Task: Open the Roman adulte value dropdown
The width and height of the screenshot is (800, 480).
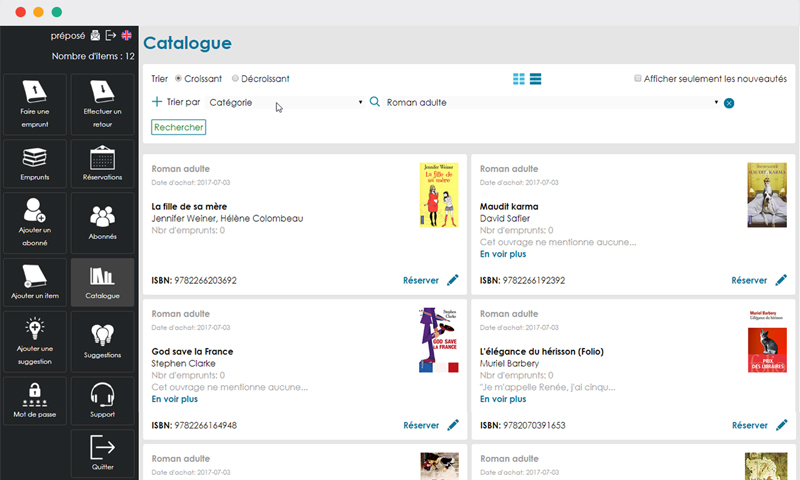Action: pos(552,103)
